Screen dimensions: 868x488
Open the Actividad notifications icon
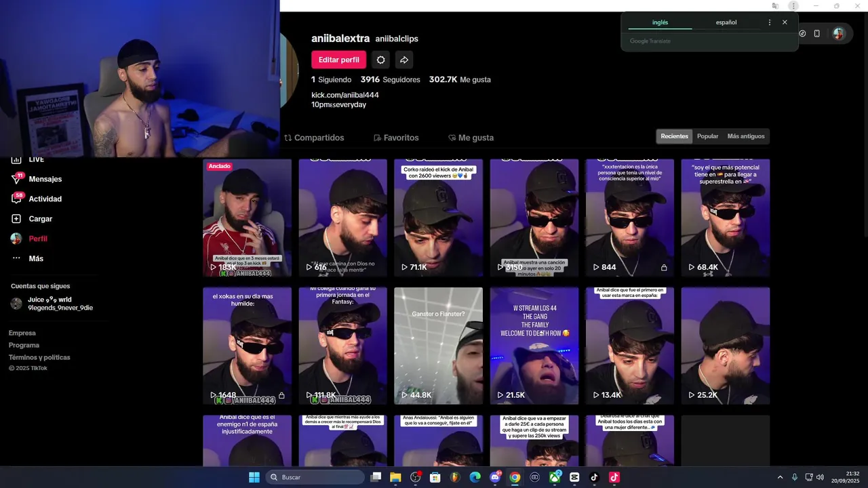16,199
